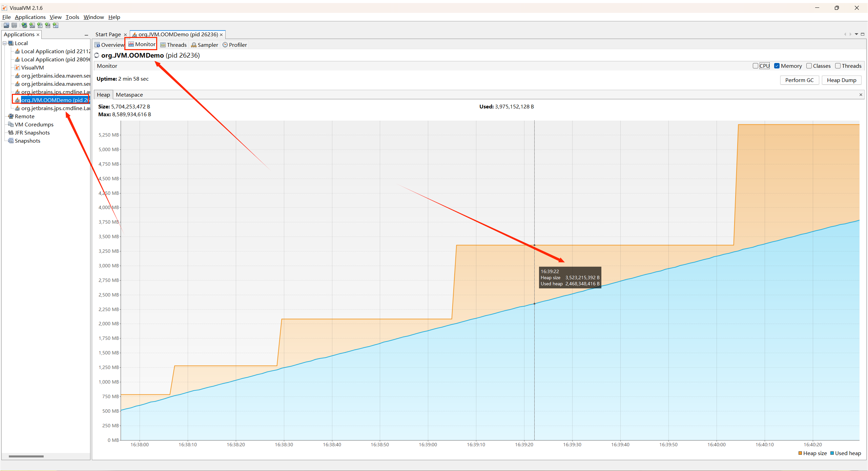This screenshot has height=471, width=868.
Task: Click the VisualVM application in sidebar
Action: click(x=33, y=68)
